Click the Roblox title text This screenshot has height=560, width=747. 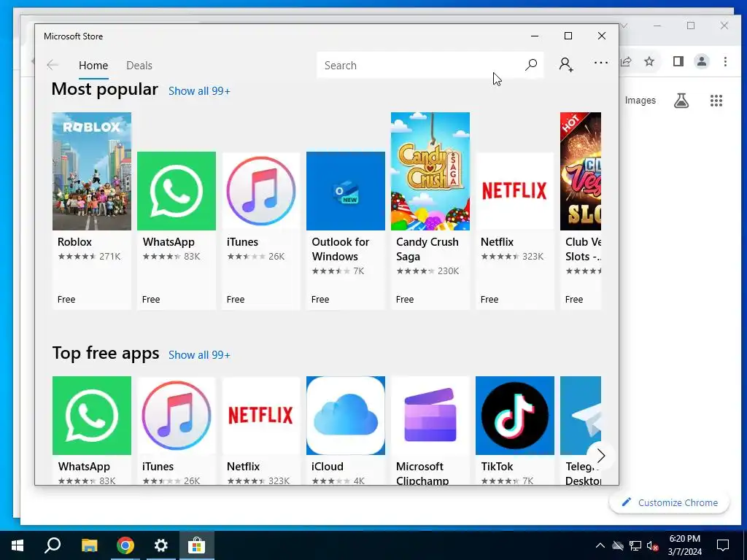point(74,242)
